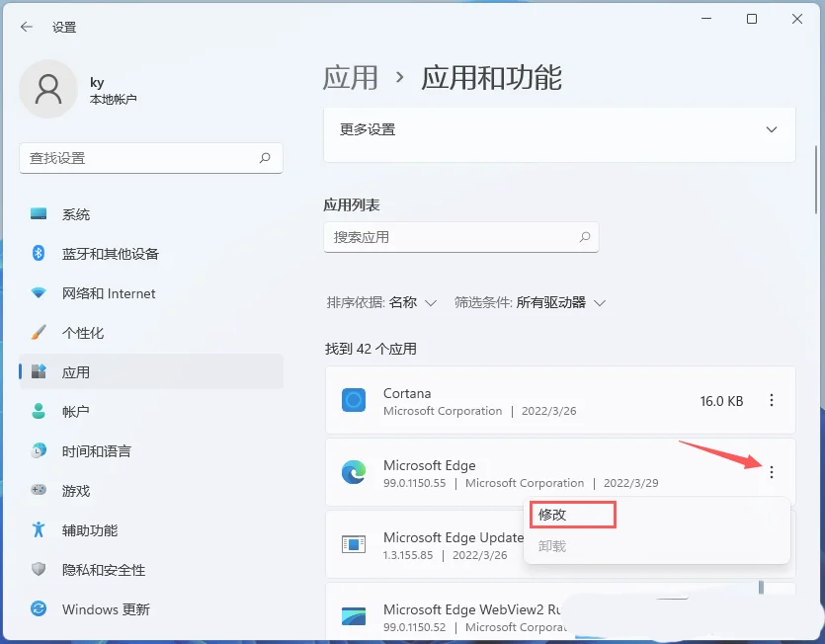Focus the 搜索应用 search field
This screenshot has width=825, height=644.
[460, 237]
